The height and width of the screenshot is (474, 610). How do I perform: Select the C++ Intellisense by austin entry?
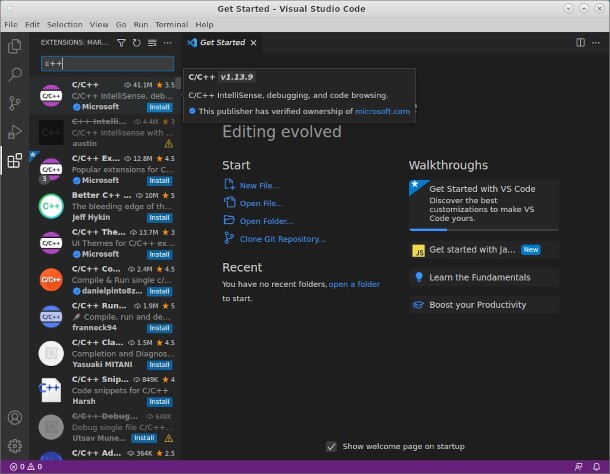click(105, 133)
